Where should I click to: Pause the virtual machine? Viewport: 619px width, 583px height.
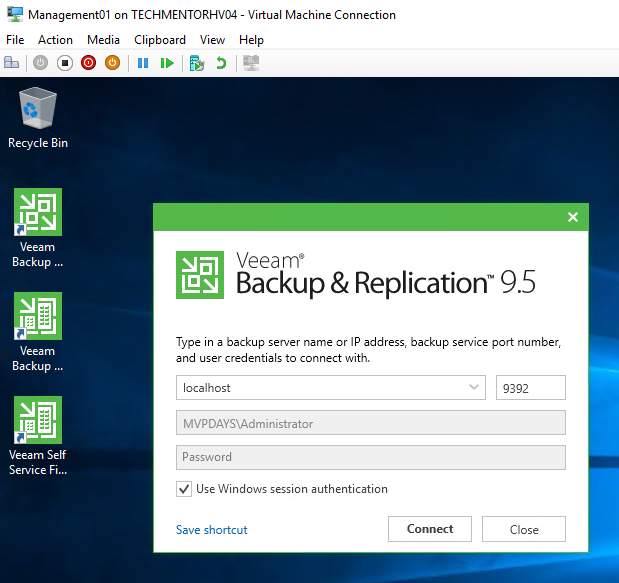pos(143,63)
